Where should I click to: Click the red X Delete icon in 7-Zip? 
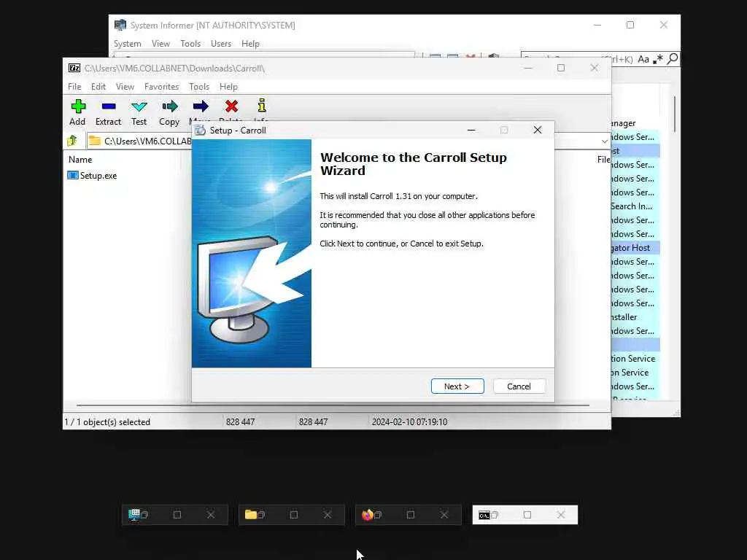point(231,106)
